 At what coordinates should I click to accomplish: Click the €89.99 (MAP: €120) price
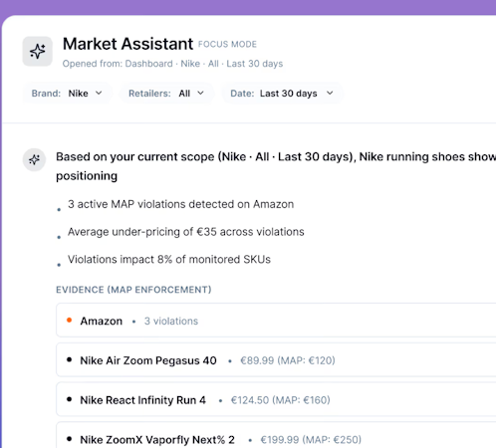[288, 360]
